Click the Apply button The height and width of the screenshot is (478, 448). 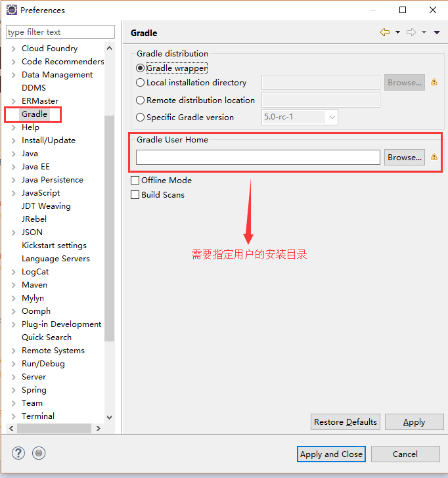(414, 422)
